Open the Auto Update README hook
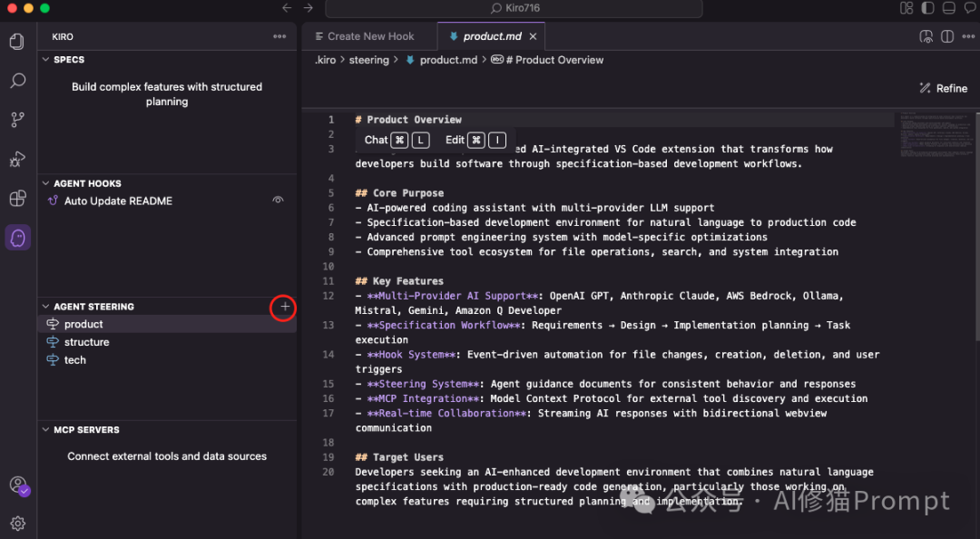 [118, 201]
